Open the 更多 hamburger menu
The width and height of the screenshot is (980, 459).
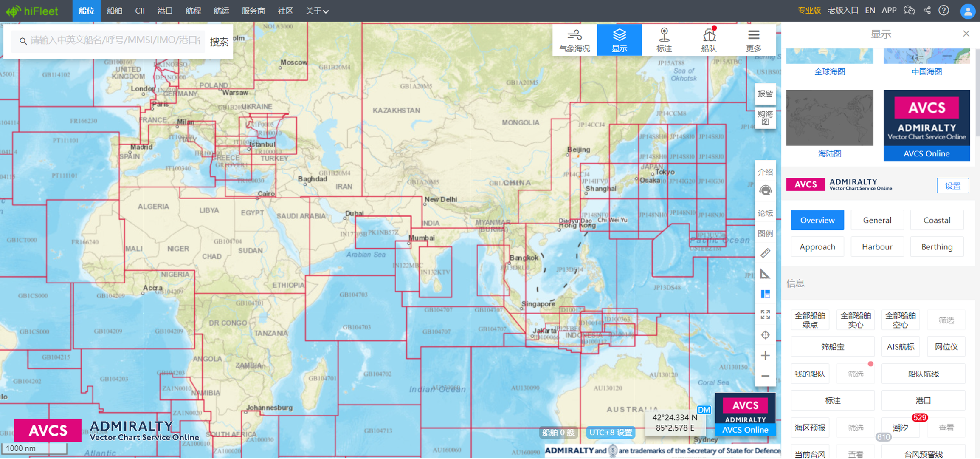754,40
